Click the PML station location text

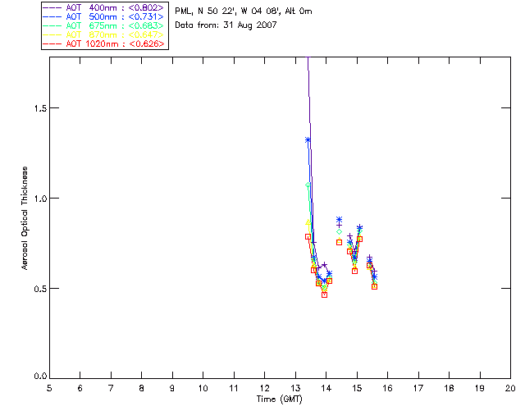coord(244,11)
